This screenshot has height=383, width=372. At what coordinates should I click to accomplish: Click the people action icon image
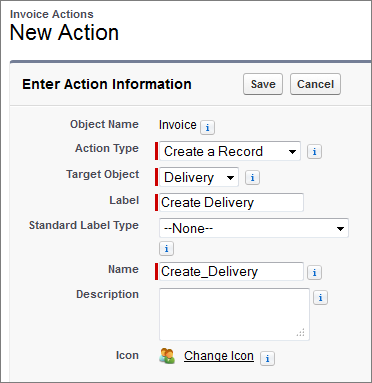(x=167, y=356)
